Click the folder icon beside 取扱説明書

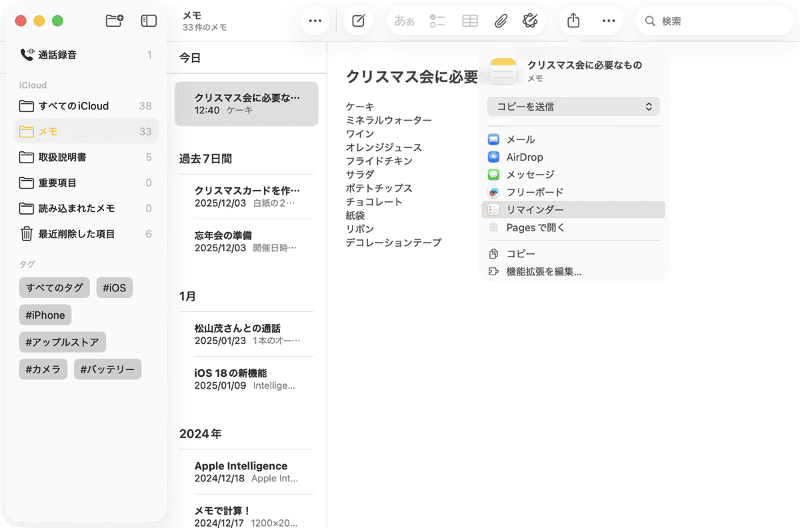coord(27,157)
